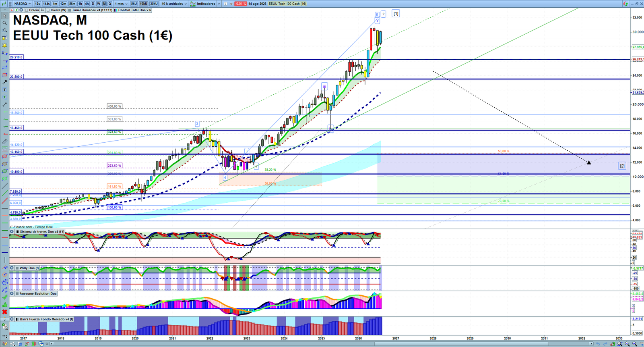Click the undo arrow in the bottom bar

pos(598,344)
